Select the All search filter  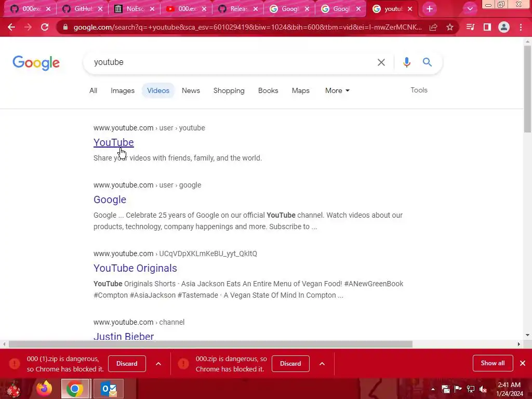click(x=94, y=90)
